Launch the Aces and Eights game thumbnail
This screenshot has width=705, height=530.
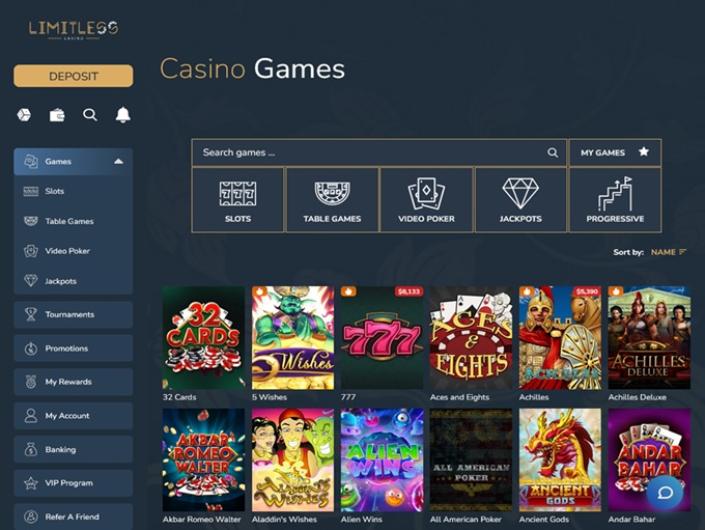pos(471,338)
